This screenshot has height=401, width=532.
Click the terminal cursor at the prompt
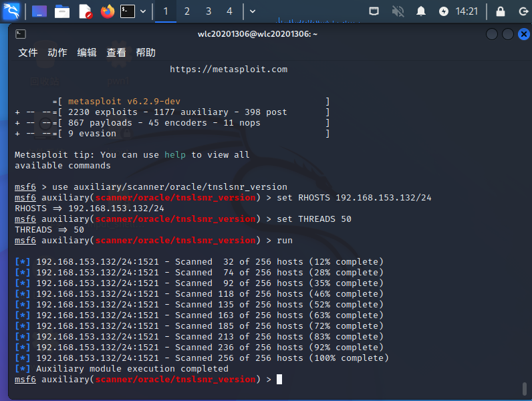(279, 380)
